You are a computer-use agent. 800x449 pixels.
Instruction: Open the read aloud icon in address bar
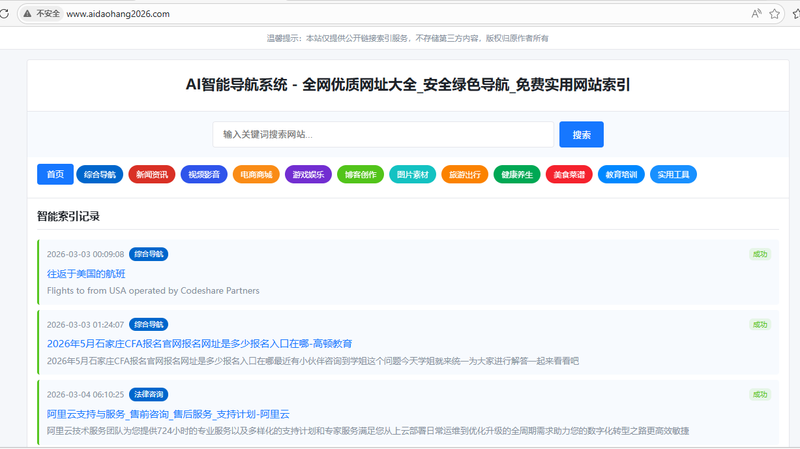coord(757,14)
